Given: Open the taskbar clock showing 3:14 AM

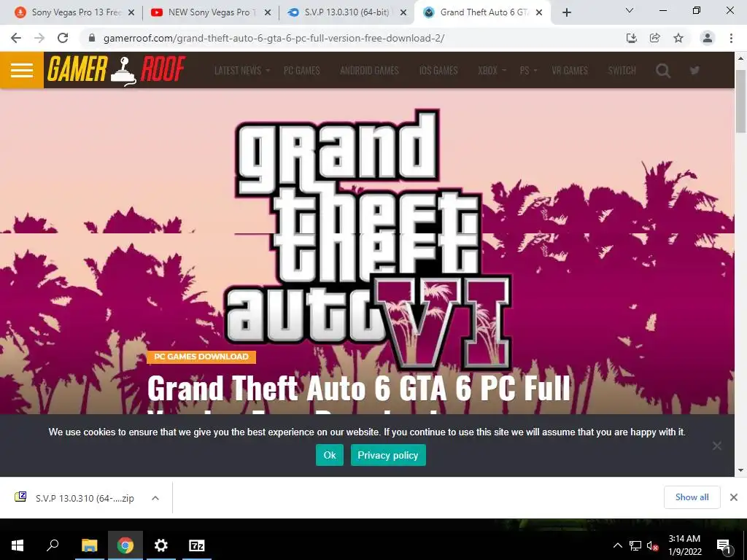Looking at the screenshot, I should pos(684,545).
